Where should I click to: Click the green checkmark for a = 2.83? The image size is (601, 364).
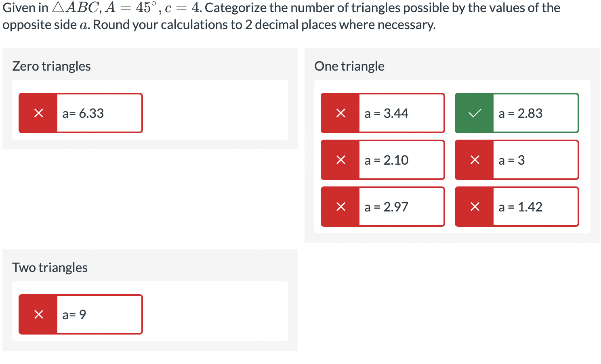(x=474, y=113)
